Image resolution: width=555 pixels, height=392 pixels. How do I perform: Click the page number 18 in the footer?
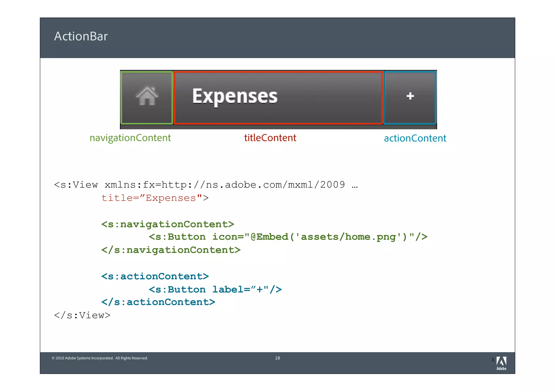pyautogui.click(x=277, y=358)
